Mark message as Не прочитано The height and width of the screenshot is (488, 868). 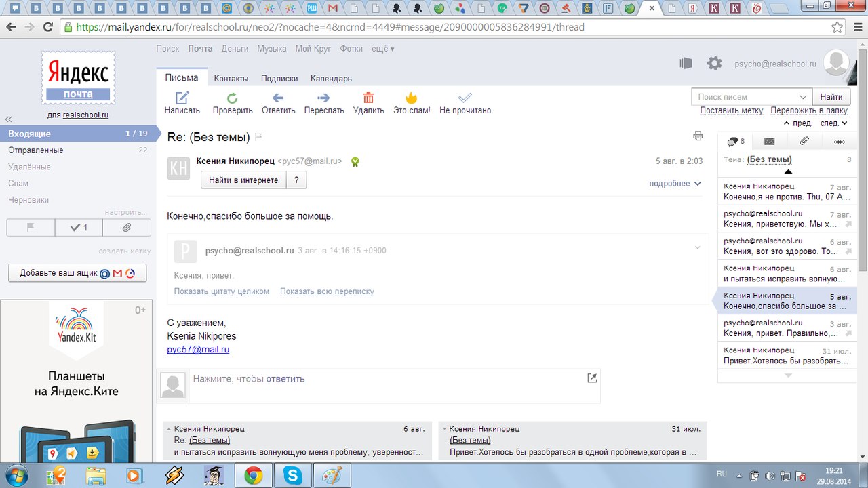[x=465, y=98]
